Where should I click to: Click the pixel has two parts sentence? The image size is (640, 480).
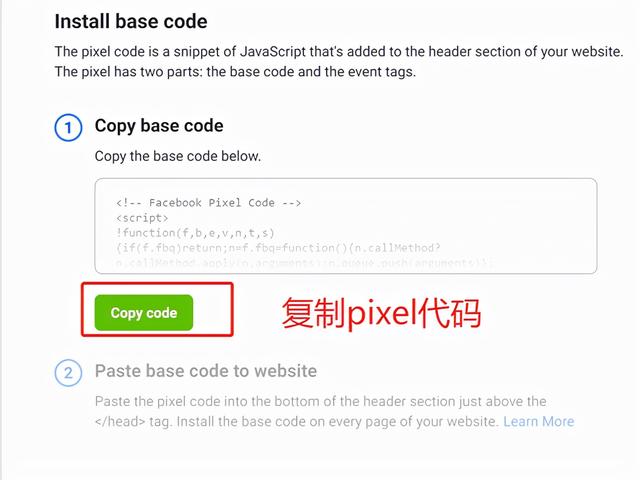tap(235, 72)
